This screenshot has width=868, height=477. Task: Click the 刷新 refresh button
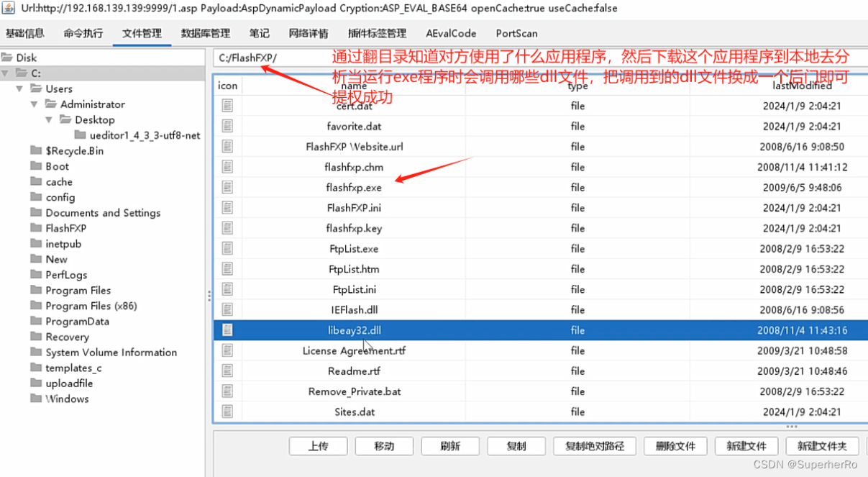coord(450,446)
